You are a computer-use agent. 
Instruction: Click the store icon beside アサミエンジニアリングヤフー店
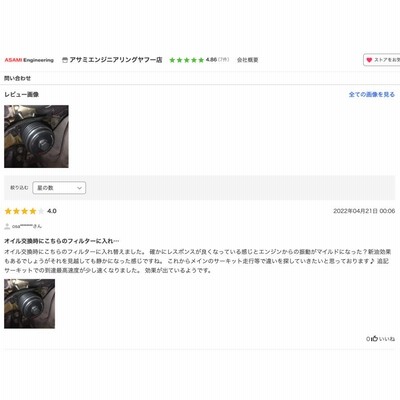coord(65,60)
